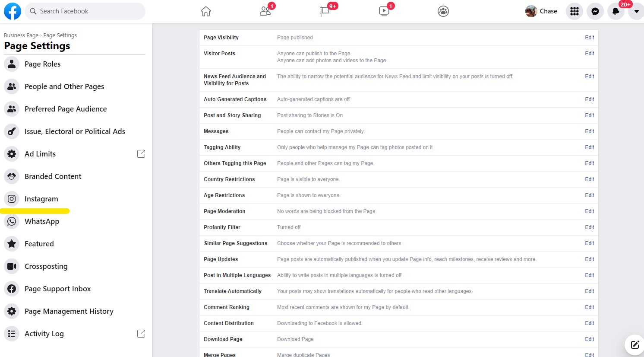Open the Watch video icon
This screenshot has width=644, height=357.
click(384, 11)
